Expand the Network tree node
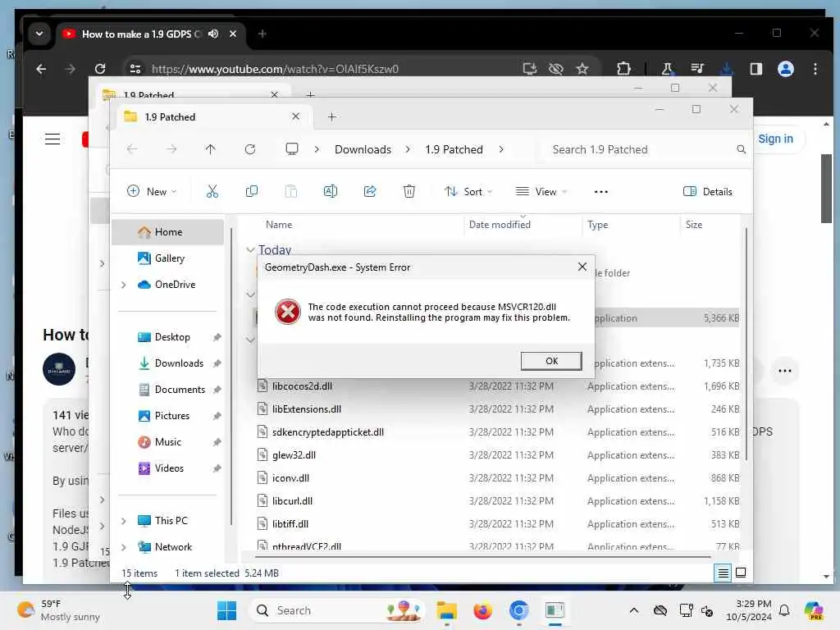 (x=124, y=547)
